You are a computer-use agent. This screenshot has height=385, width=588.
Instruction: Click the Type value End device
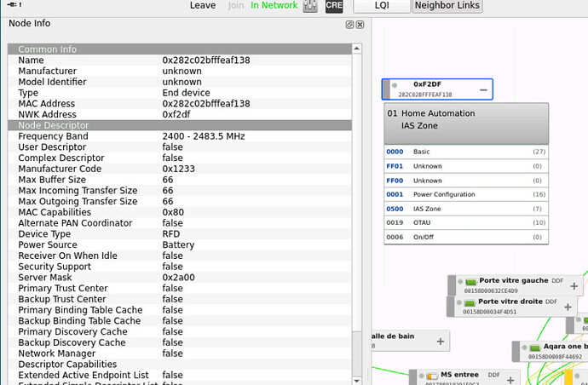(186, 93)
